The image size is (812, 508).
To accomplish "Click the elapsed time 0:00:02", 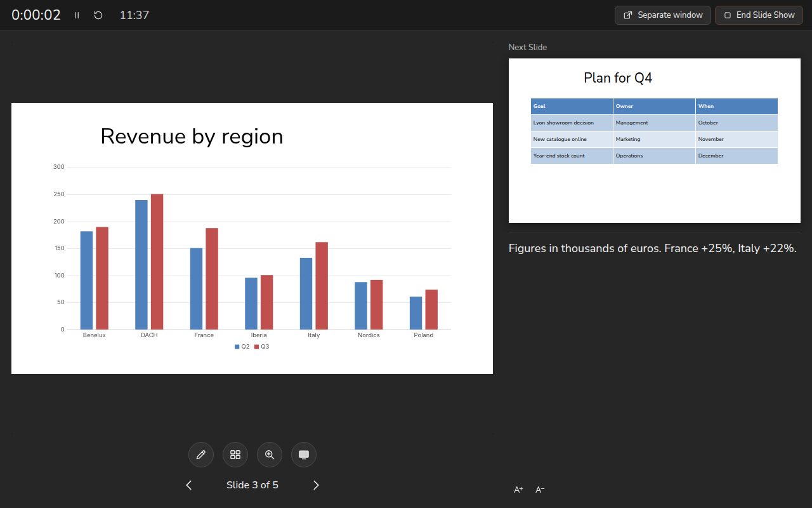I will [x=36, y=15].
